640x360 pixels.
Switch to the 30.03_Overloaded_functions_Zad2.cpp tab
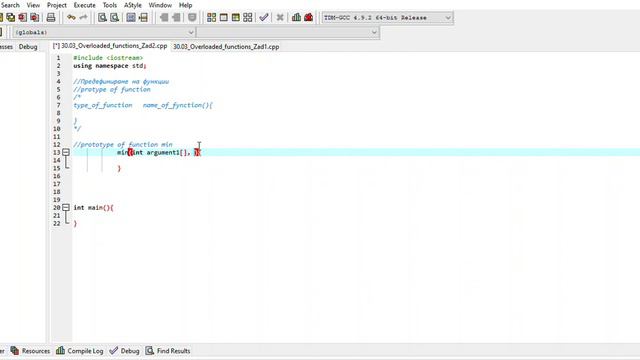click(110, 46)
